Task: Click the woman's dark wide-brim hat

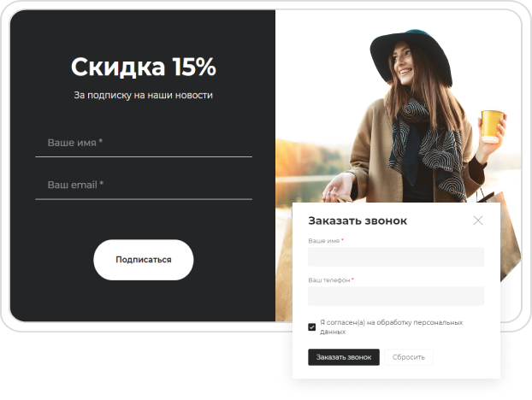Action: [x=411, y=54]
